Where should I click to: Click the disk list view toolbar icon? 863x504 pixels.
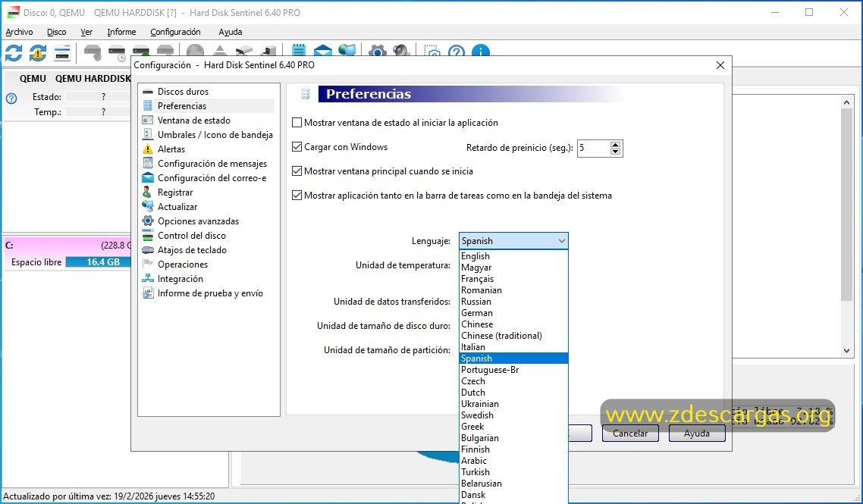(x=62, y=53)
